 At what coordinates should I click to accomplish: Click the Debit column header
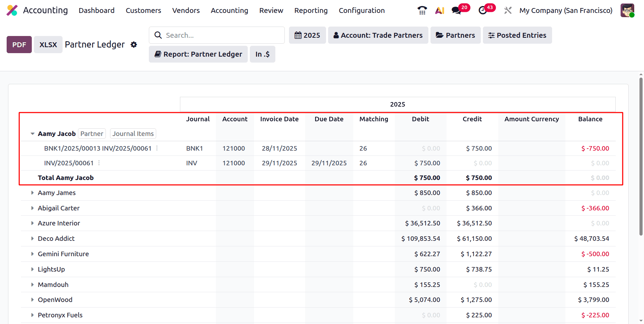click(420, 119)
